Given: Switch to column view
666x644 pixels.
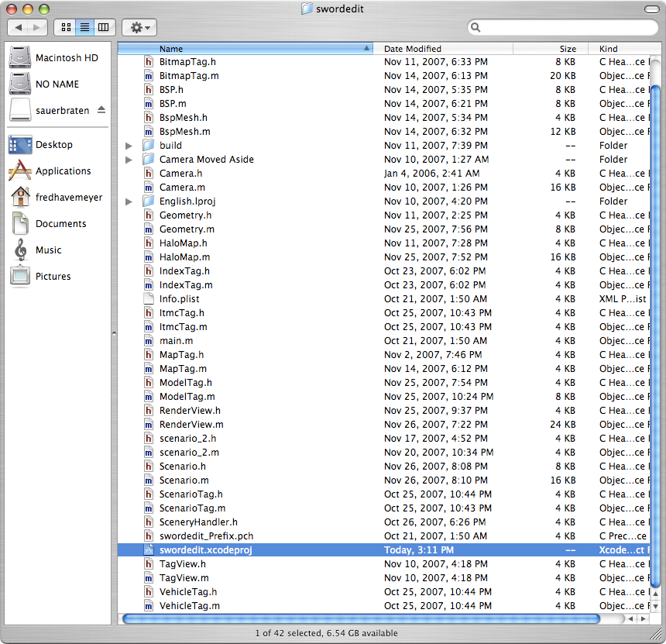Looking at the screenshot, I should [x=104, y=28].
